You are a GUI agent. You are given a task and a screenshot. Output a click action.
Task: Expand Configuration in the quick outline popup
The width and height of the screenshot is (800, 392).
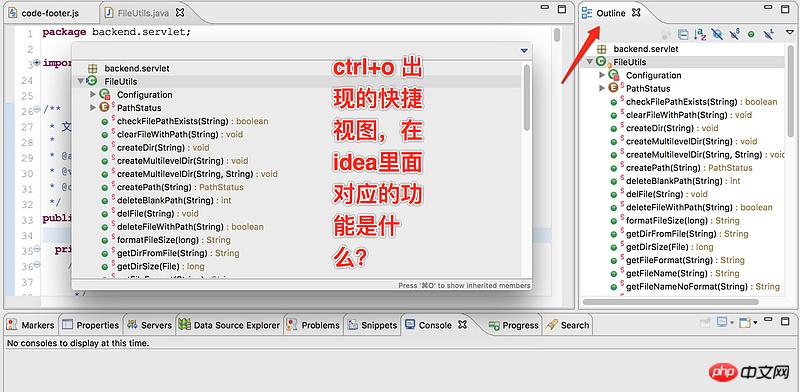(x=93, y=94)
